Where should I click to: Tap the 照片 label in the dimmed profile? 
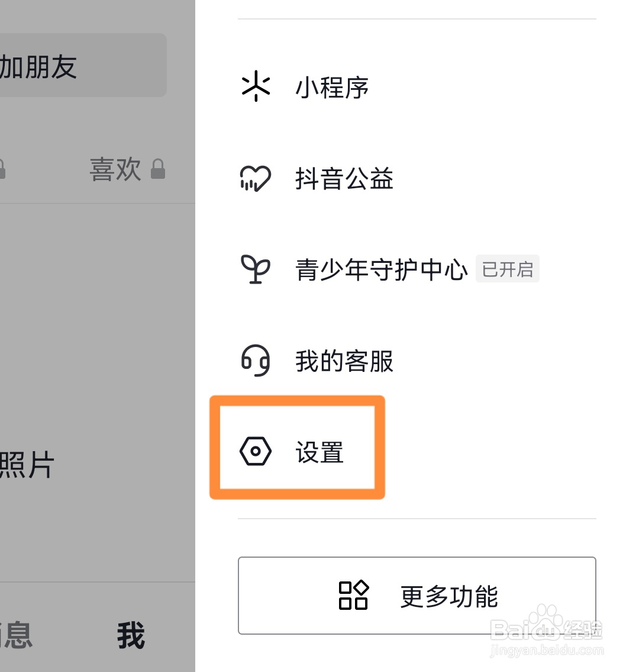tap(27, 465)
